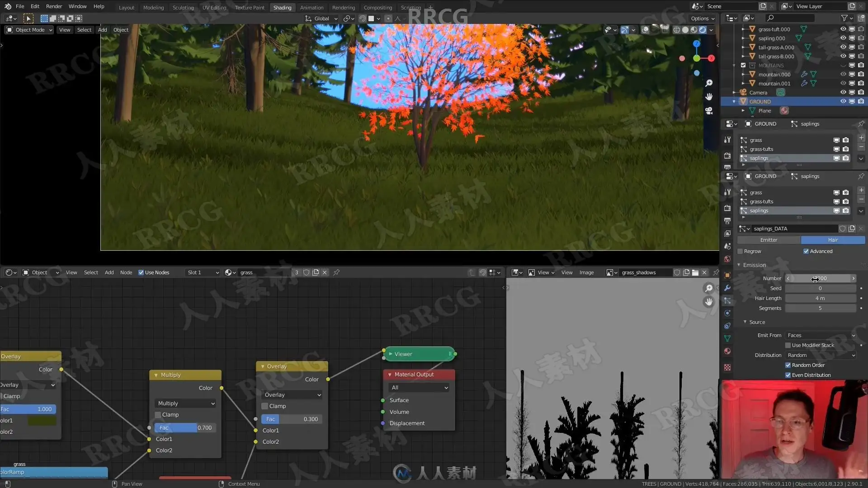868x488 pixels.
Task: Enable the Regrow checkbox
Action: point(741,251)
